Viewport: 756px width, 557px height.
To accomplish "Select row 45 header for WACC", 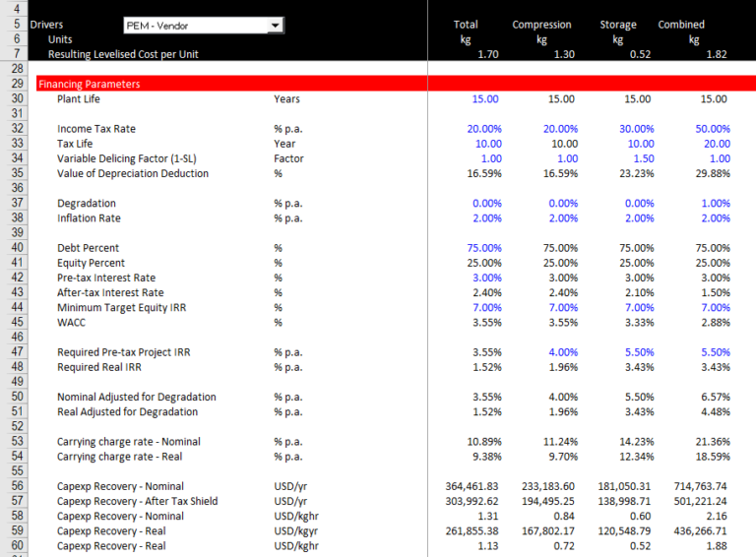I will pyautogui.click(x=17, y=323).
